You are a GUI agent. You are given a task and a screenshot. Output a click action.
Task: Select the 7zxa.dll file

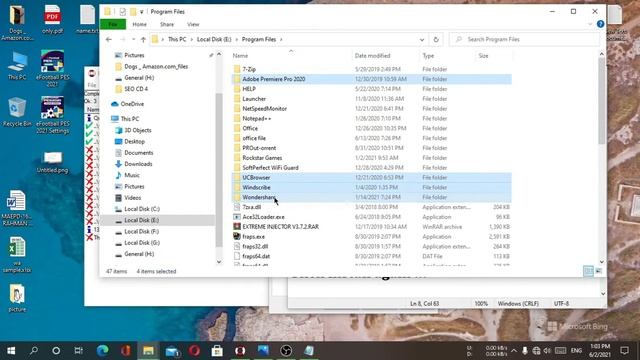pyautogui.click(x=371, y=207)
